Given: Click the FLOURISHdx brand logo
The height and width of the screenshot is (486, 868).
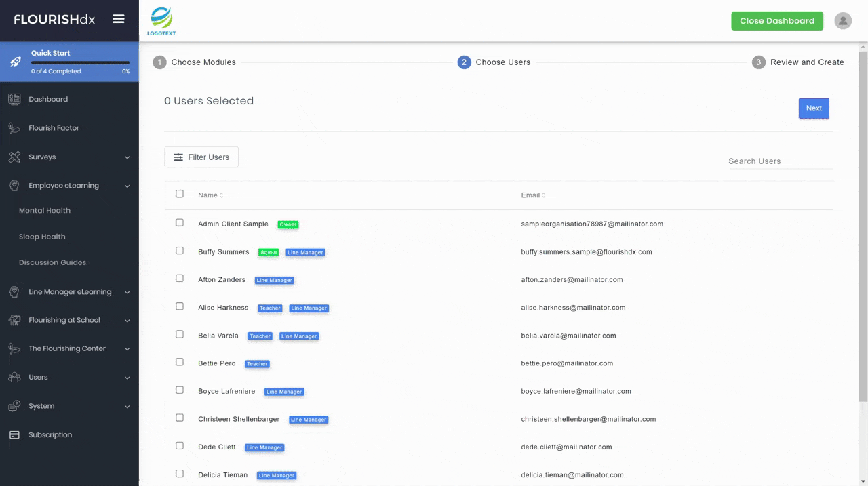Looking at the screenshot, I should [x=55, y=20].
